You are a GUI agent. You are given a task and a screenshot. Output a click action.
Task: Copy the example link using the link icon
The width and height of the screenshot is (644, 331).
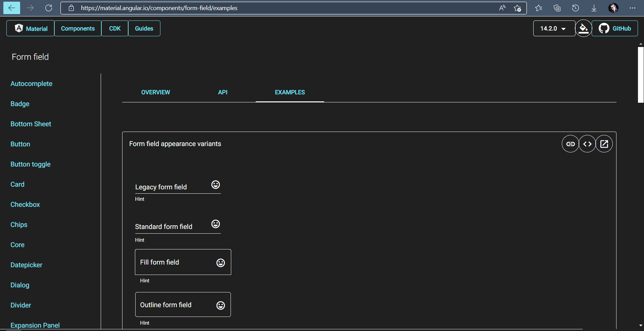tap(571, 144)
